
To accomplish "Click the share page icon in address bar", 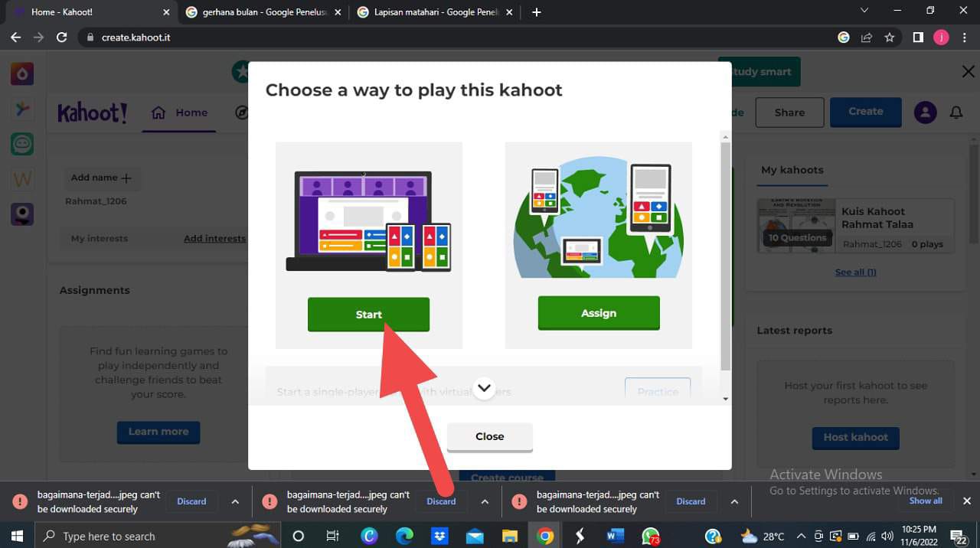I will [x=867, y=37].
